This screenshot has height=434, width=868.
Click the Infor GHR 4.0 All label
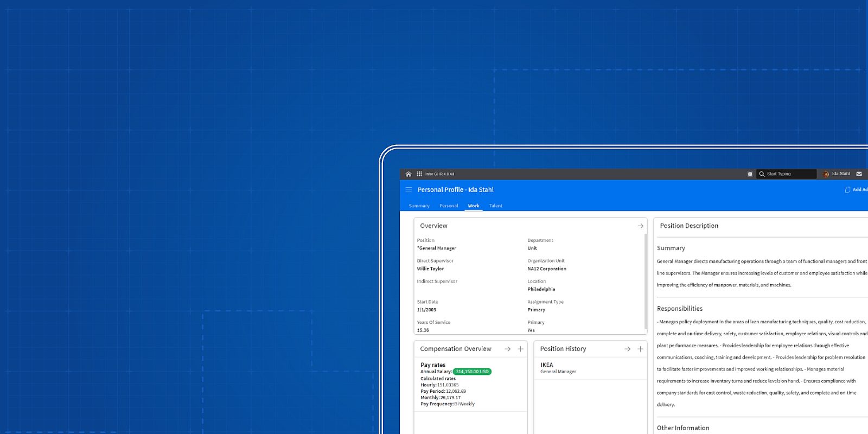(439, 174)
